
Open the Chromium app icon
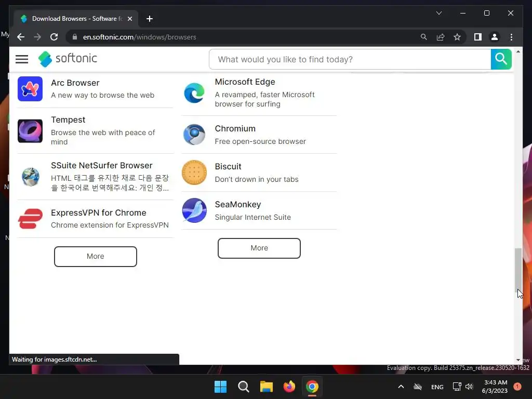pos(194,135)
